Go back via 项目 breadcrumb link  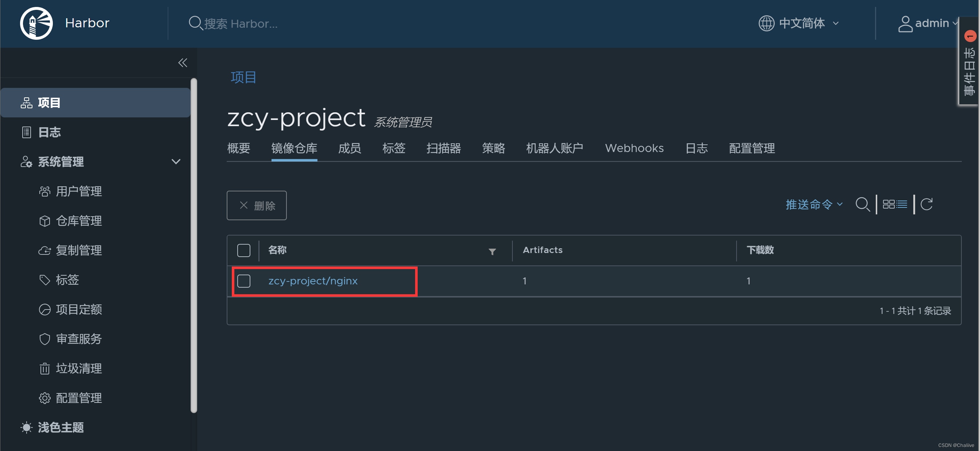click(x=243, y=77)
